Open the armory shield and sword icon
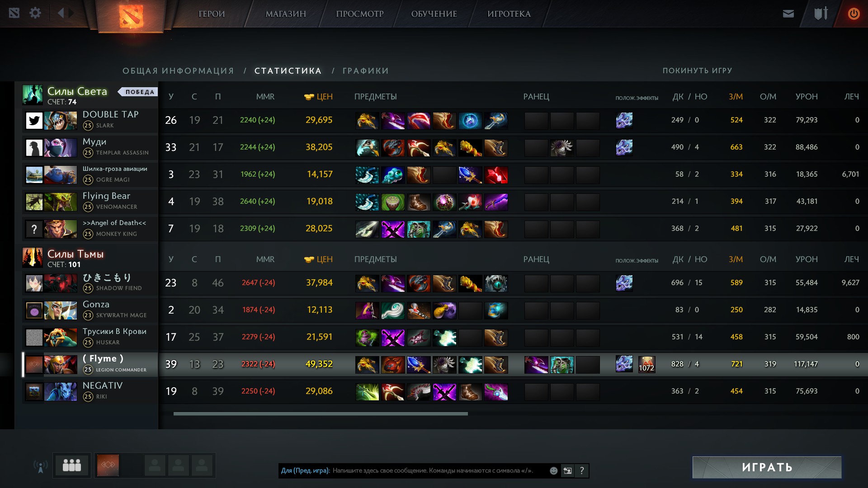 [x=821, y=14]
